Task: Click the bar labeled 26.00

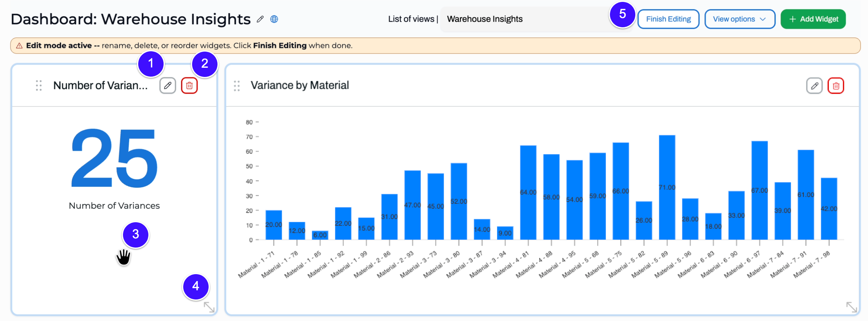Action: click(x=644, y=220)
